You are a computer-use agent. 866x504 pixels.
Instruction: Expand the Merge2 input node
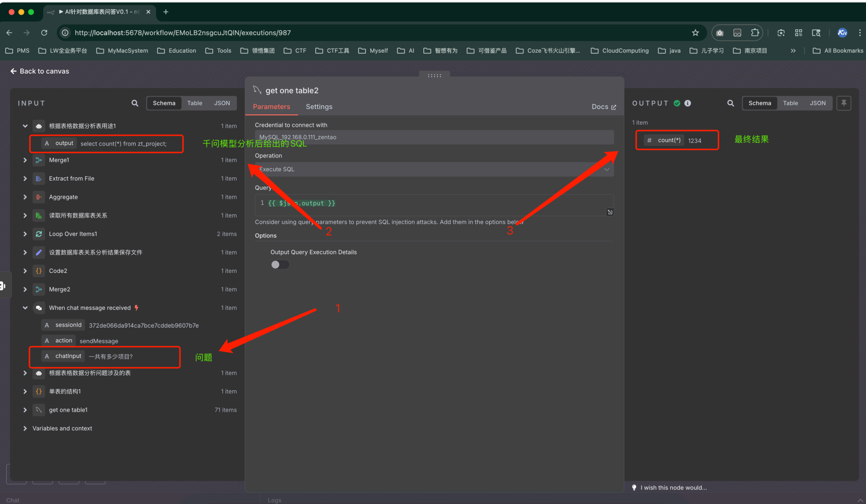click(x=25, y=290)
